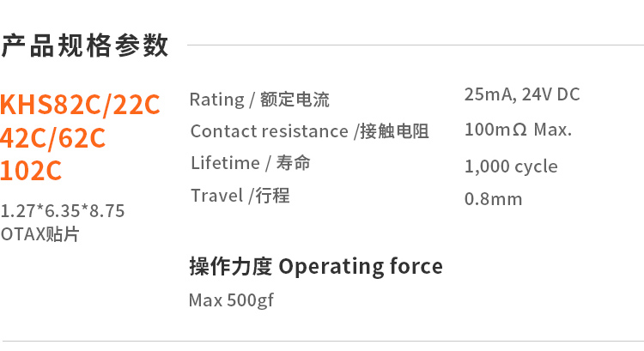Click the bottom horizontal divider line
The height and width of the screenshot is (351, 644).
(322, 341)
